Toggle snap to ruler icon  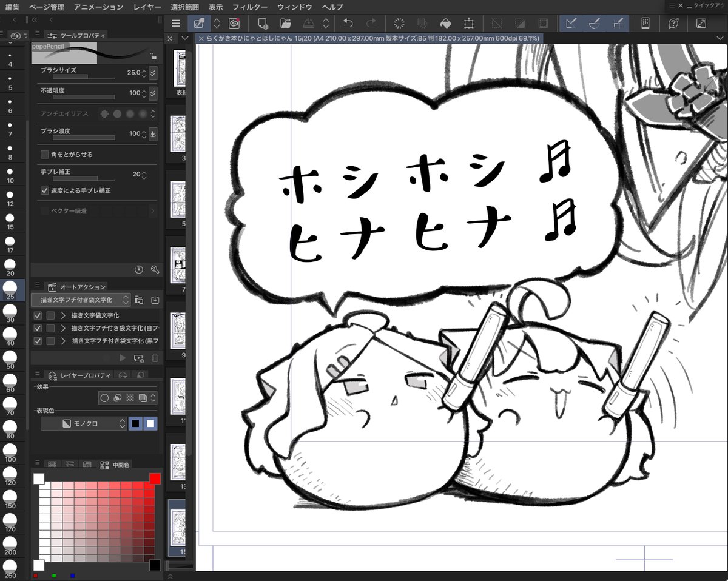pos(571,23)
